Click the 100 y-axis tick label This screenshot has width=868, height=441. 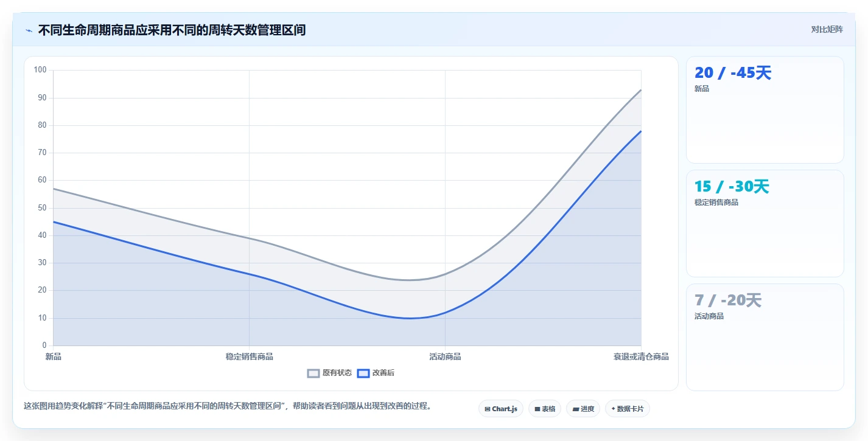tap(41, 70)
